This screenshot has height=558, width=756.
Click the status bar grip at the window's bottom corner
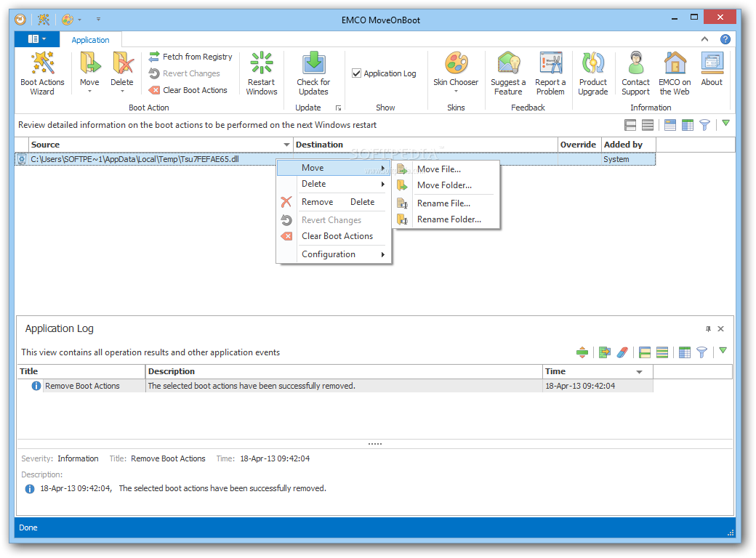pyautogui.click(x=731, y=533)
